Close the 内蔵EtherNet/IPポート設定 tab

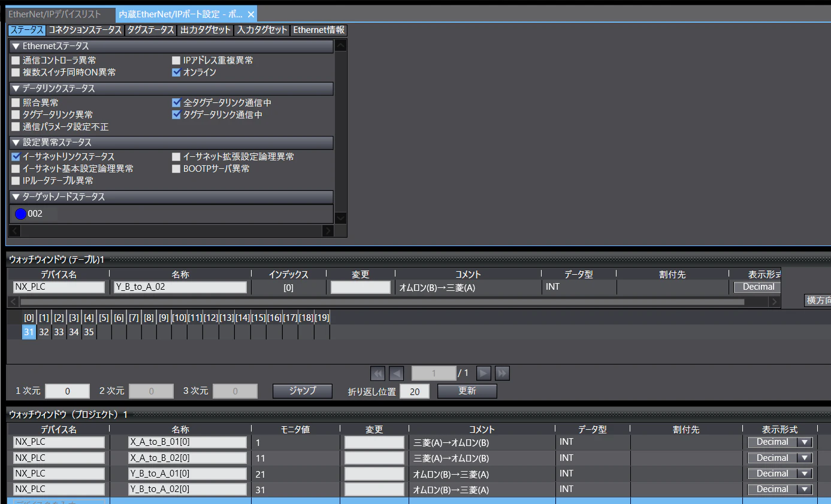[x=251, y=14]
